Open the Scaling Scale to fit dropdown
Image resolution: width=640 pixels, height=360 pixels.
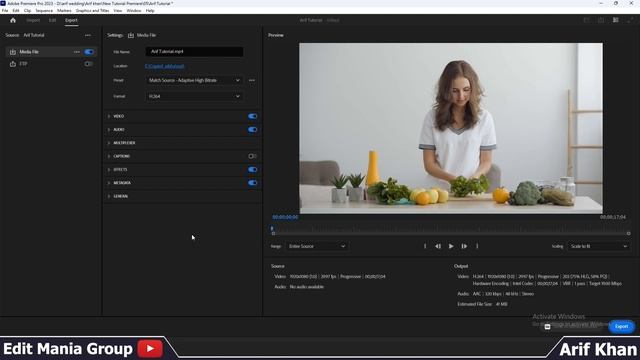pos(598,246)
